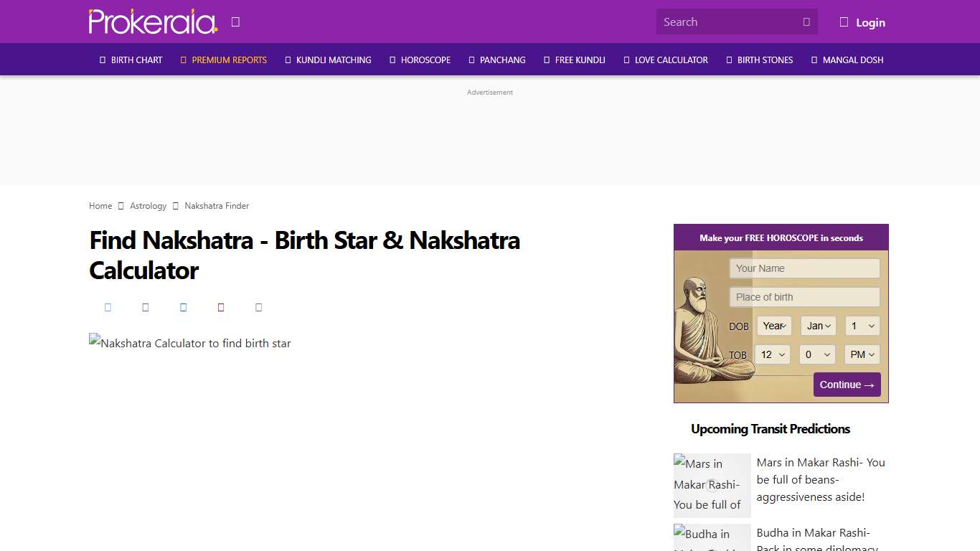This screenshot has height=551, width=980.
Task: Click the Mangal Dosh navigation icon
Action: (x=813, y=60)
